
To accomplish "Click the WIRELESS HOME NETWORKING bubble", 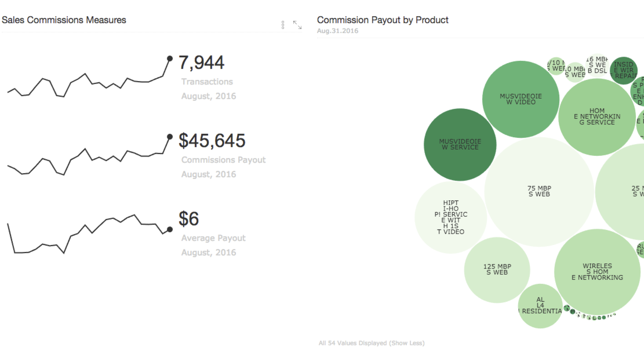I will pyautogui.click(x=597, y=272).
